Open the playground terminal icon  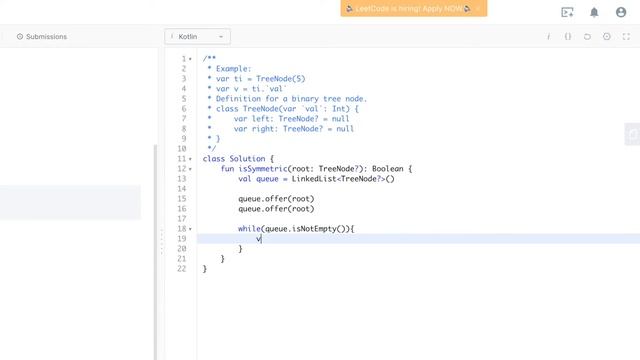click(x=567, y=12)
